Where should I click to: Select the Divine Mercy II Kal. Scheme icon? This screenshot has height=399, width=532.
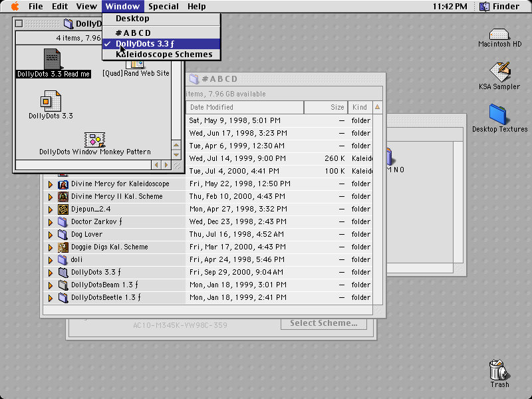(63, 197)
